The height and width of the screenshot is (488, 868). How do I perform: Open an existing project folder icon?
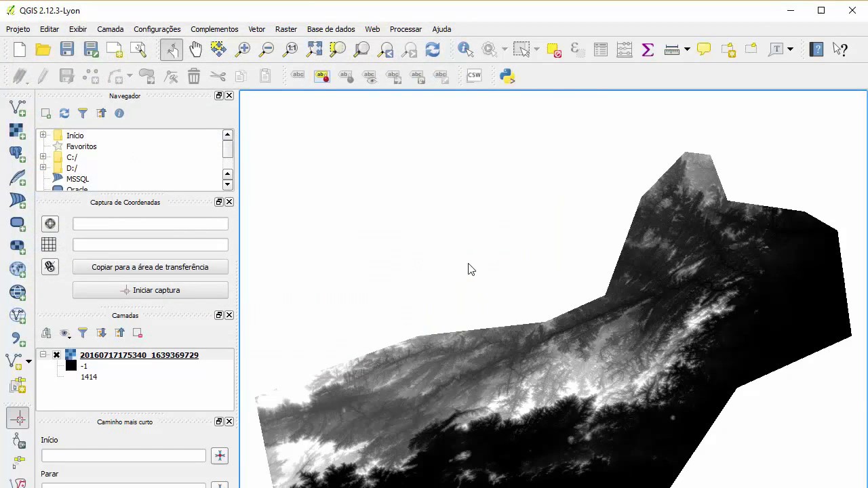[43, 49]
